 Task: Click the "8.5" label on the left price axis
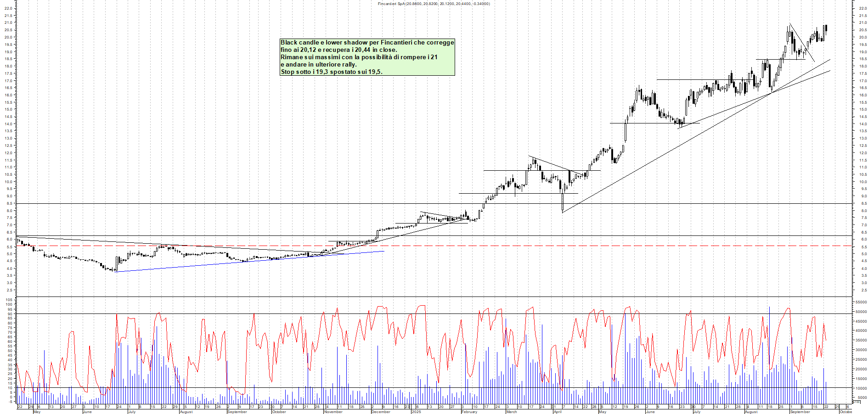pyautogui.click(x=9, y=203)
